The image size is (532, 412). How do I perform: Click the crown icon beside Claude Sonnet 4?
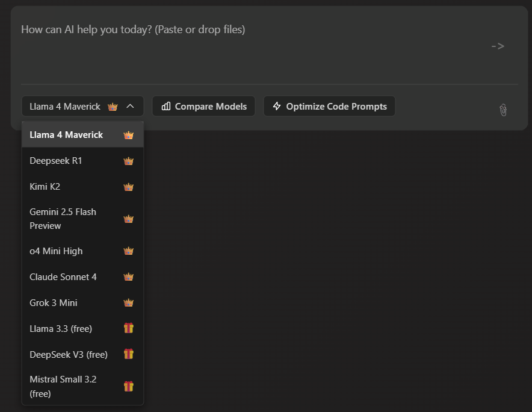[x=129, y=277]
